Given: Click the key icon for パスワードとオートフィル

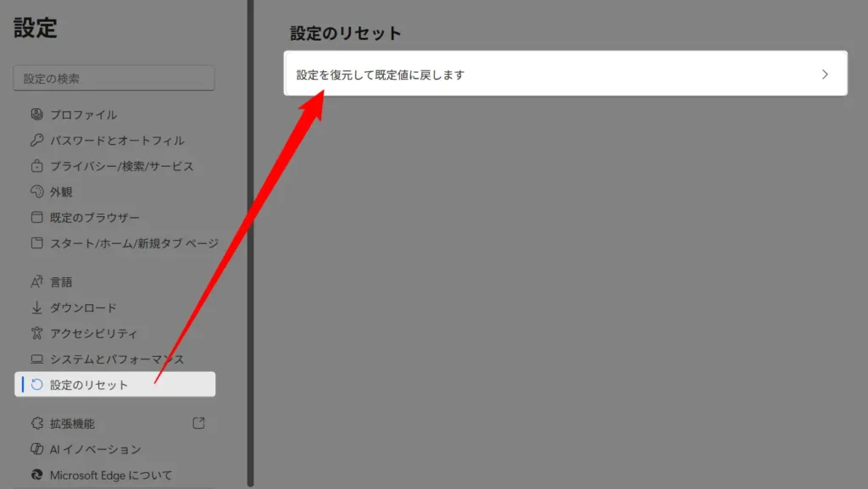Looking at the screenshot, I should (x=36, y=141).
